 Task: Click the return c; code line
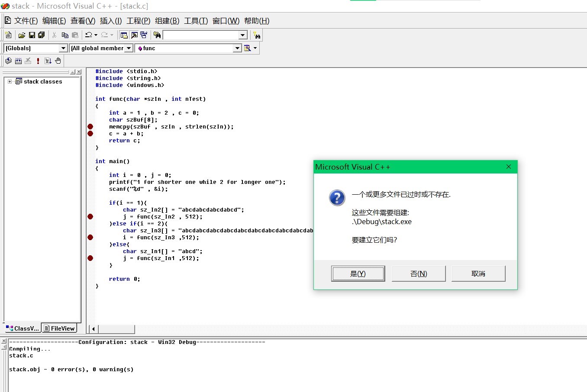click(x=125, y=141)
